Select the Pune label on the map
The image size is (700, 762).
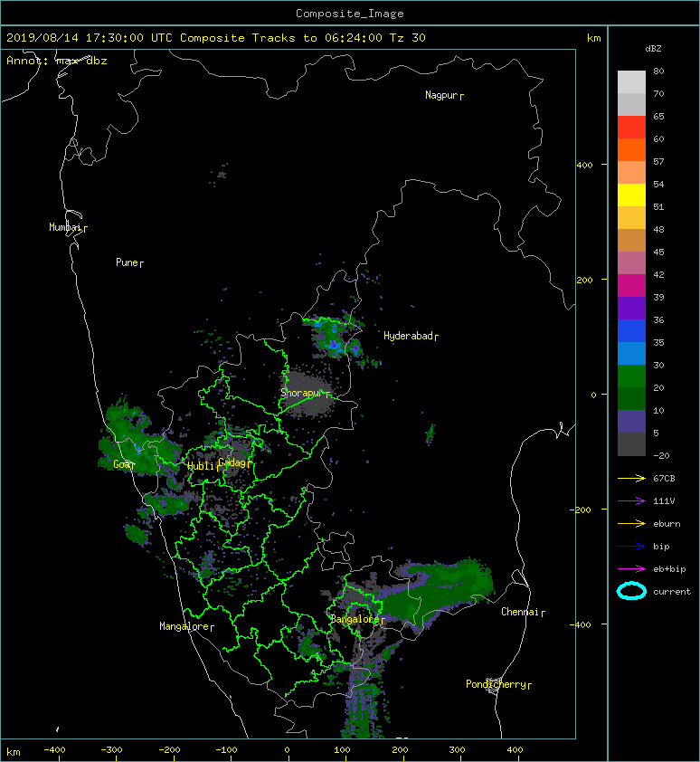point(127,262)
